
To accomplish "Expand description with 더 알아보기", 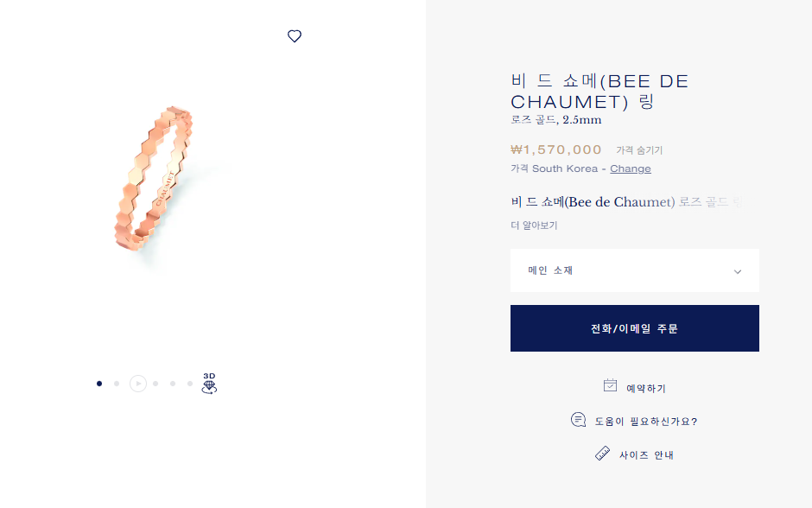I will pos(534,225).
